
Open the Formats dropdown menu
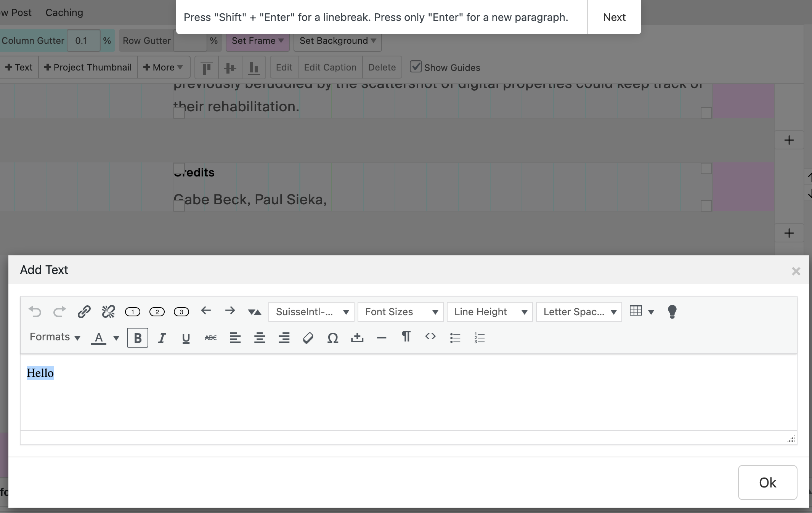(x=55, y=337)
